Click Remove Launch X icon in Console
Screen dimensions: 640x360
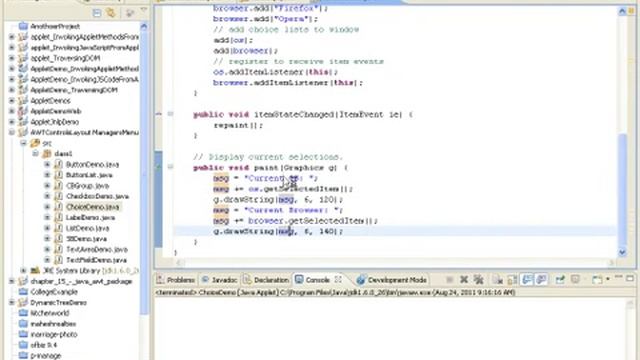pyautogui.click(x=464, y=280)
